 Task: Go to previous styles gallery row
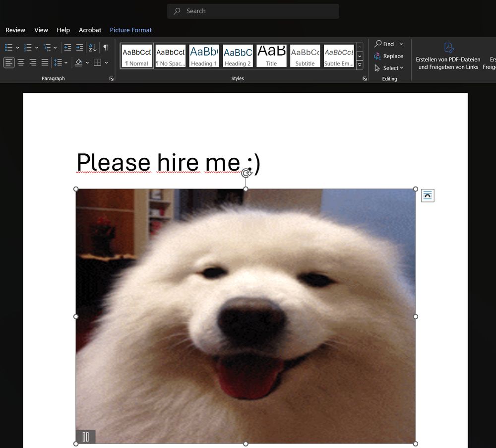[x=360, y=47]
